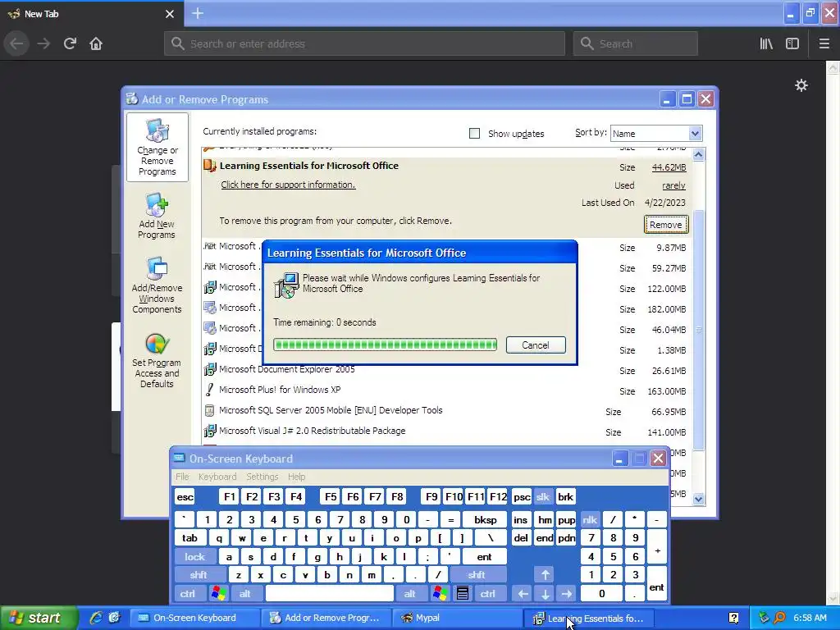Toggle the left shft key

coord(199,575)
